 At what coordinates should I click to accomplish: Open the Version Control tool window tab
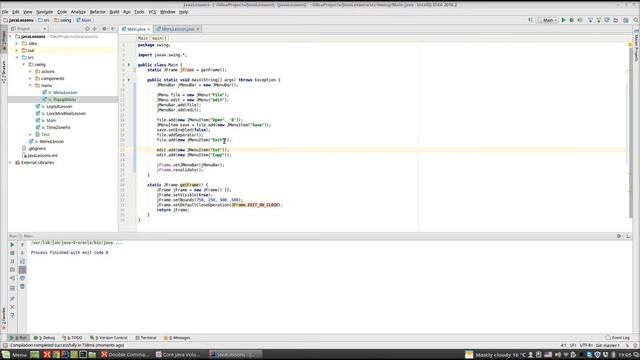pos(109,338)
